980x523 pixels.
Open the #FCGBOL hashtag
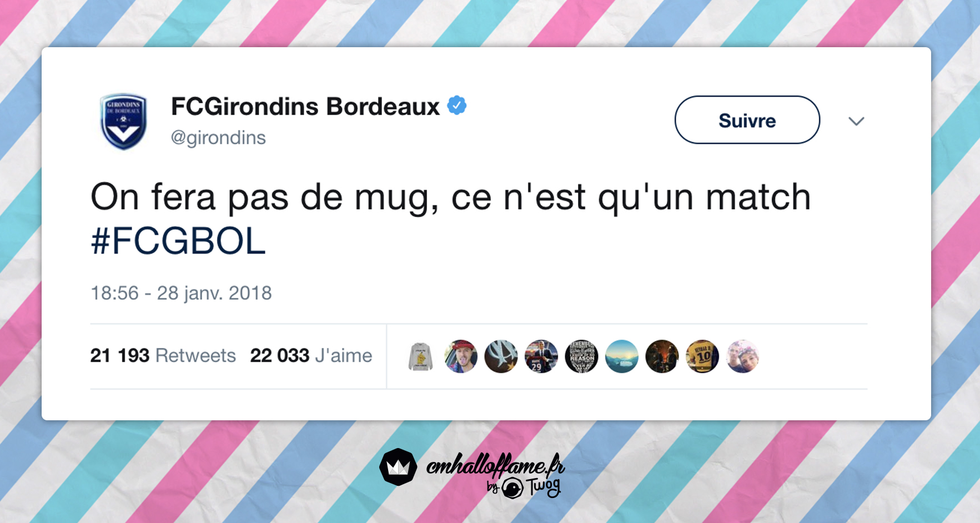click(178, 241)
